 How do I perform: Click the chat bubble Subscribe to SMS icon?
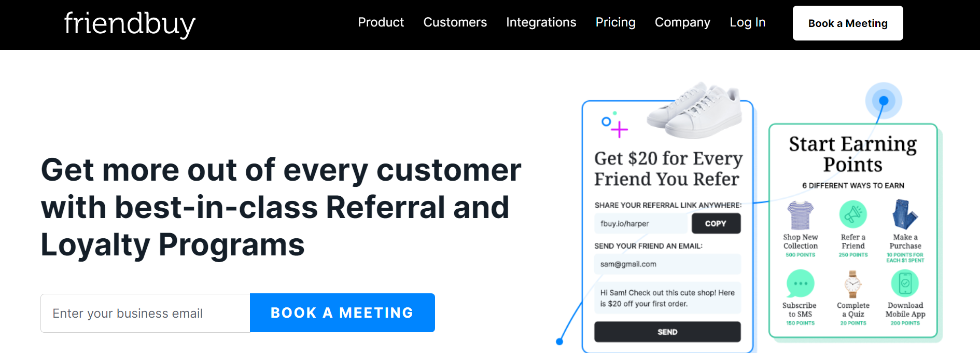[800, 283]
